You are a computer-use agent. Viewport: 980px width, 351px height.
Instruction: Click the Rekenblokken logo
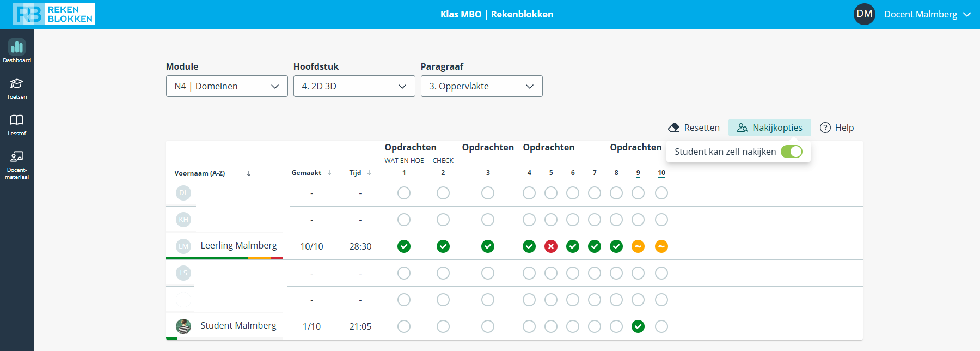[x=54, y=14]
